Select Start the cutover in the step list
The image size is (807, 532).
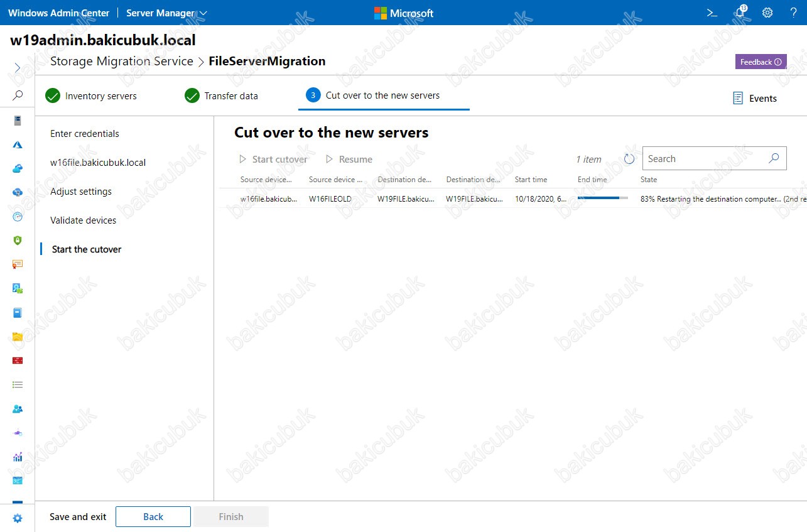pos(87,249)
